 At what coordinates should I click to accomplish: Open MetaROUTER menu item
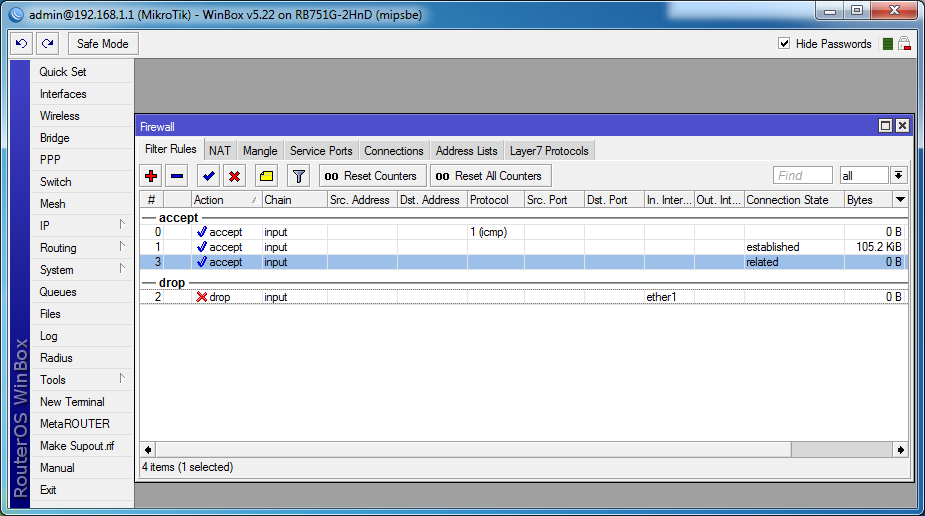click(75, 424)
